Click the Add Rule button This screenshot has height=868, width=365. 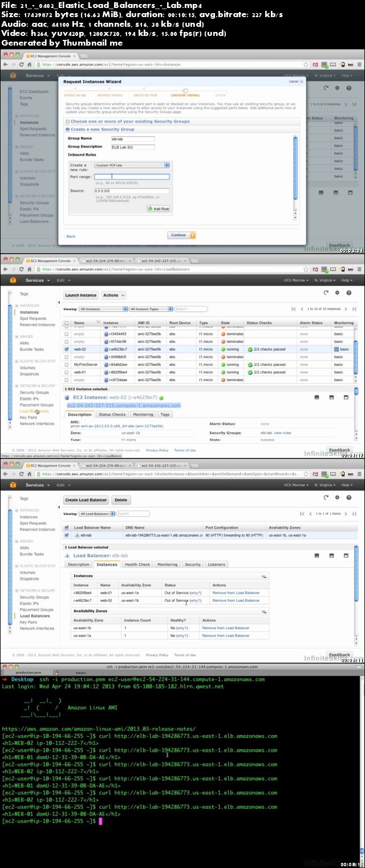[x=159, y=209]
